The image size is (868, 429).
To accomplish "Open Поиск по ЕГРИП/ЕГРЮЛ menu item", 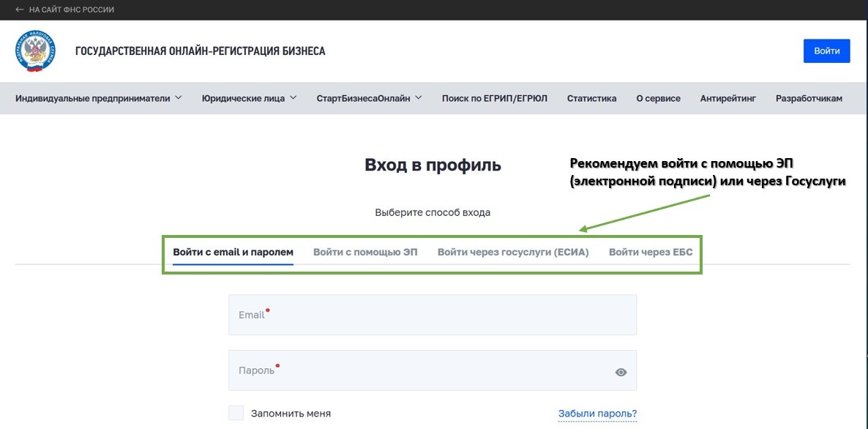I will click(494, 99).
